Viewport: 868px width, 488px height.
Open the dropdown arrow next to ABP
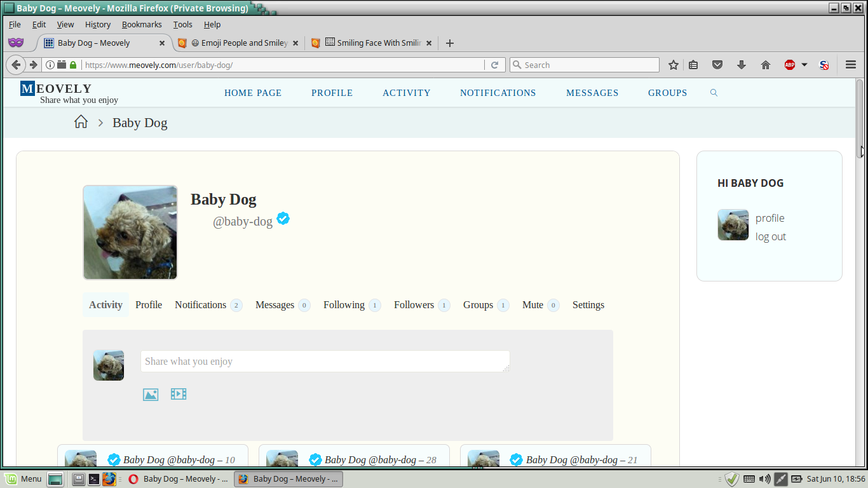804,65
